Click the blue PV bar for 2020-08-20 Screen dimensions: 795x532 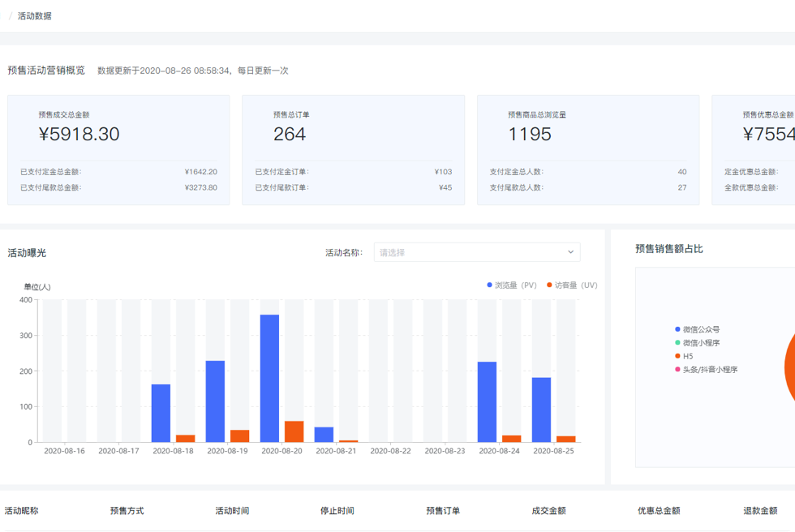coord(269,378)
